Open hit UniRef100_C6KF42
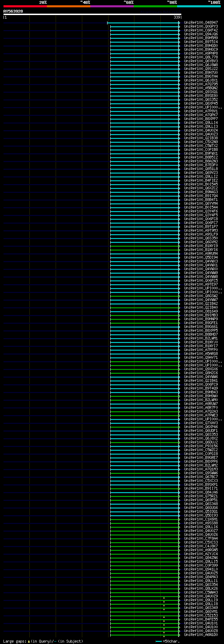Screen dimensions: 224x644 pyautogui.click(x=201, y=30)
